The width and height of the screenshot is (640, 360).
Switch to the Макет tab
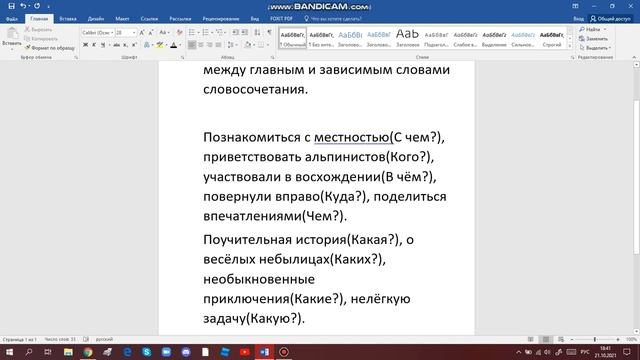point(122,19)
